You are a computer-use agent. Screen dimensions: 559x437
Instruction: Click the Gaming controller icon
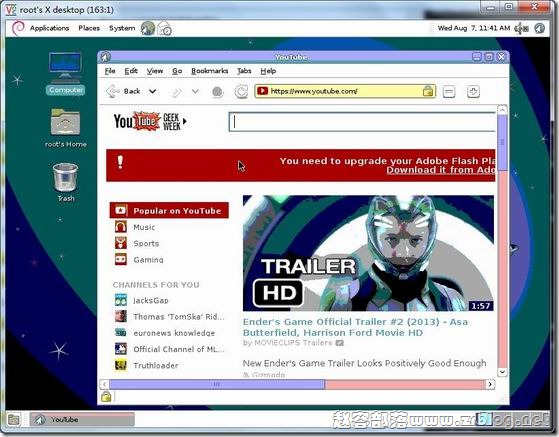click(121, 259)
